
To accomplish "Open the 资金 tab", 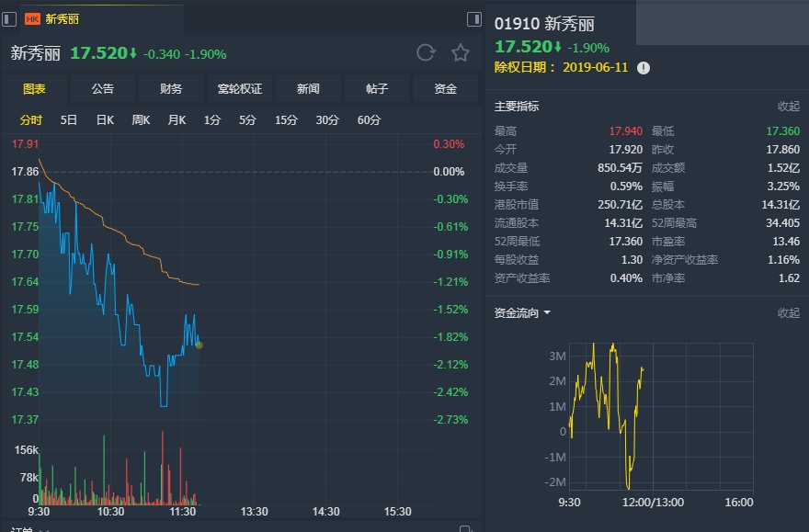I will [445, 89].
